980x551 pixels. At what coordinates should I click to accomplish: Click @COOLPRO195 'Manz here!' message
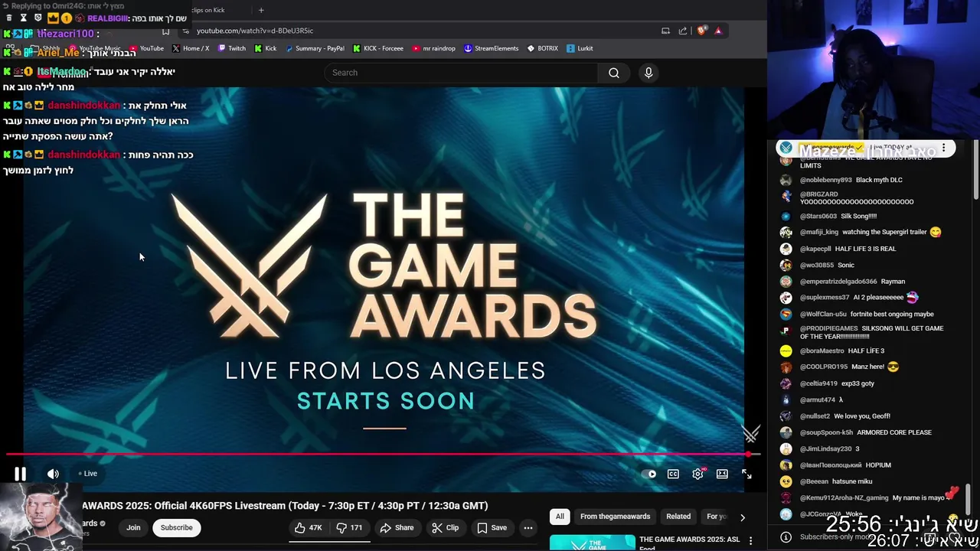(x=849, y=367)
